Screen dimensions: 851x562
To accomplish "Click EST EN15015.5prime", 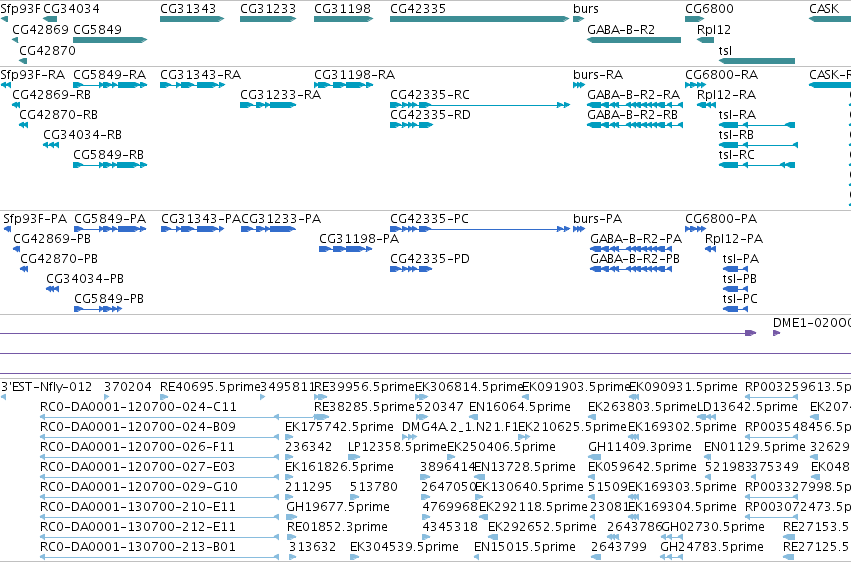I will 479,557.
